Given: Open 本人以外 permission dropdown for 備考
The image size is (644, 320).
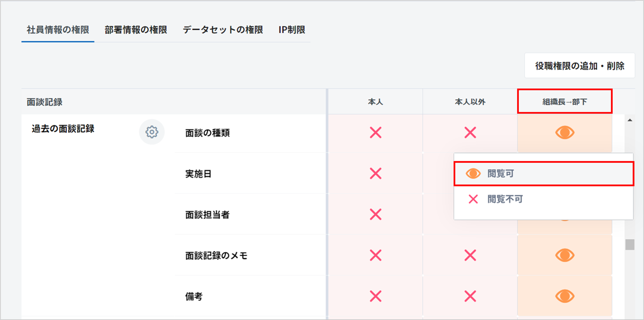Looking at the screenshot, I should 470,296.
